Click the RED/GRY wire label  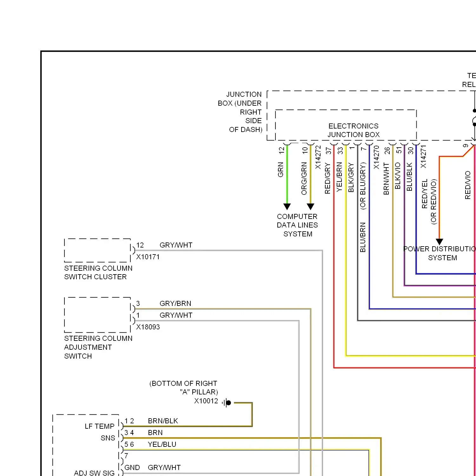327,179
